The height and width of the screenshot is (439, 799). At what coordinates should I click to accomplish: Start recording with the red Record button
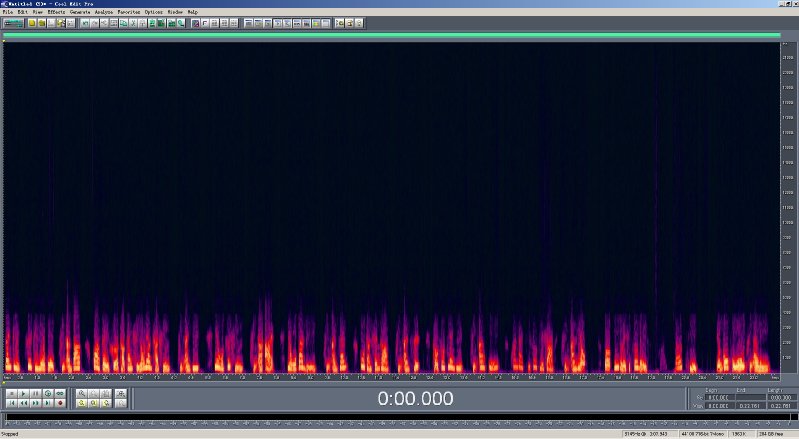coord(60,403)
